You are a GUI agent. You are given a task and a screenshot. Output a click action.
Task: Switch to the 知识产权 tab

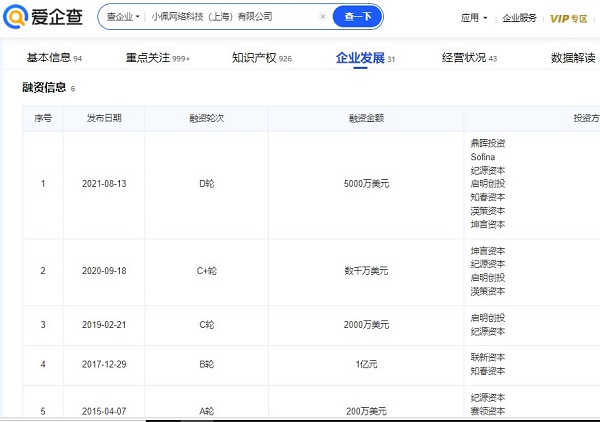point(262,58)
